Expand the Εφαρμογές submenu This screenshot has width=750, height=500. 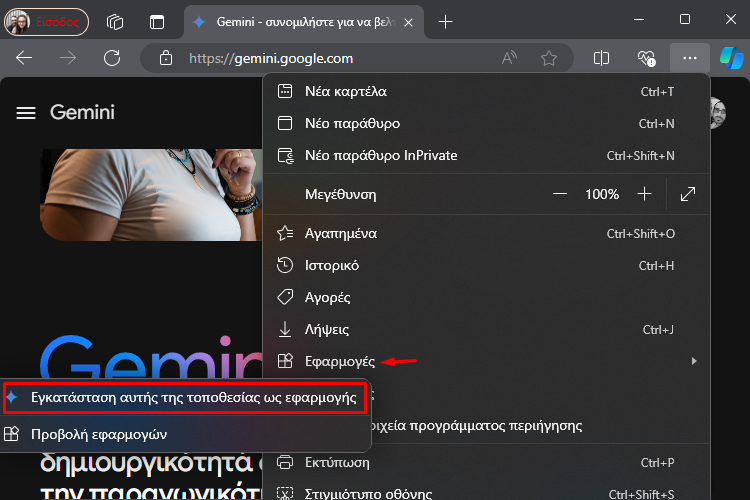pyautogui.click(x=486, y=361)
